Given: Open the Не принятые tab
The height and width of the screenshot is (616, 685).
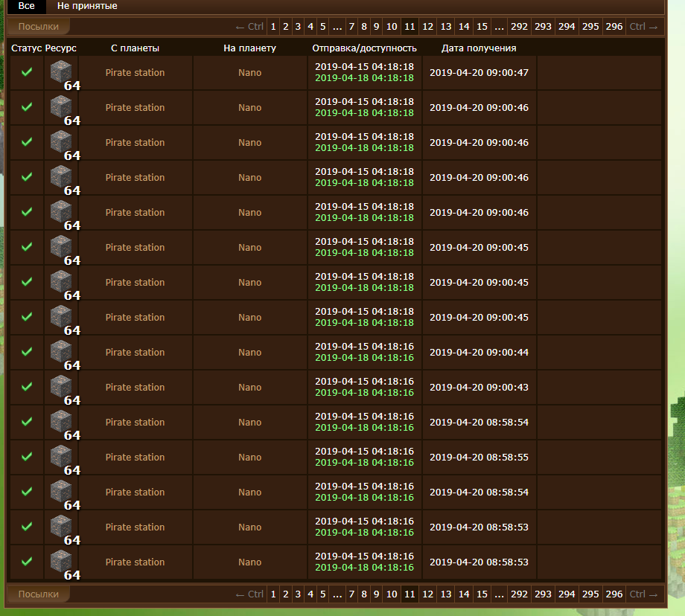Looking at the screenshot, I should pyautogui.click(x=87, y=6).
